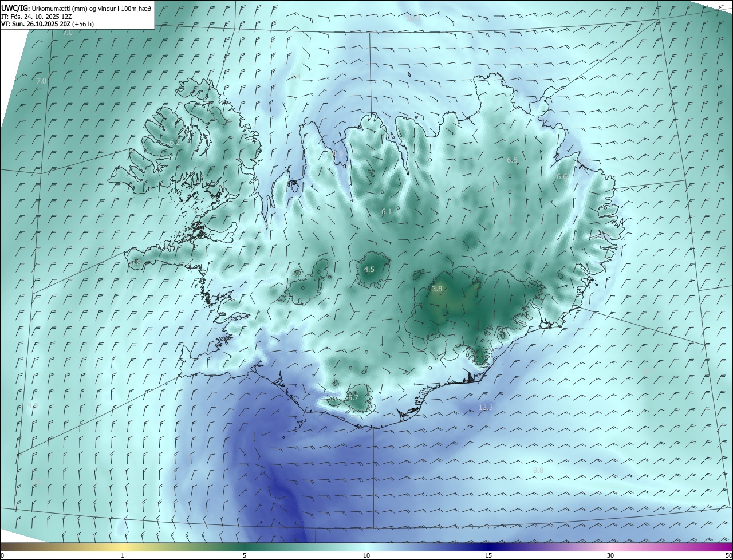733x560 pixels.
Task: Click the 50 label on the color scale
Action: (728, 556)
